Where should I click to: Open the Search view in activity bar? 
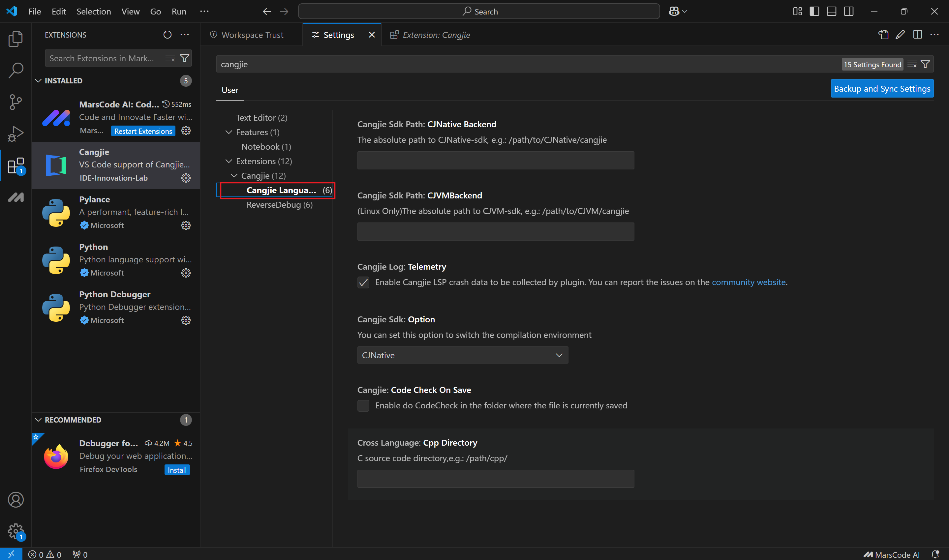coord(15,70)
